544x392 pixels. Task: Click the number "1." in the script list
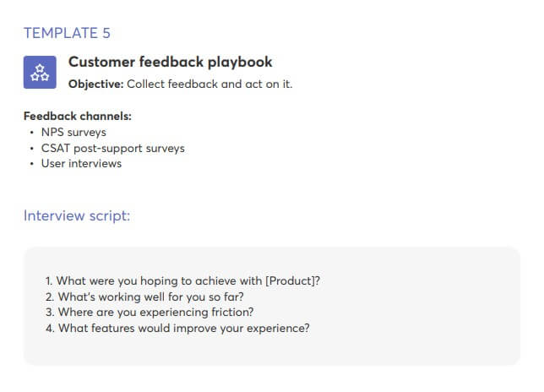pyautogui.click(x=50, y=280)
